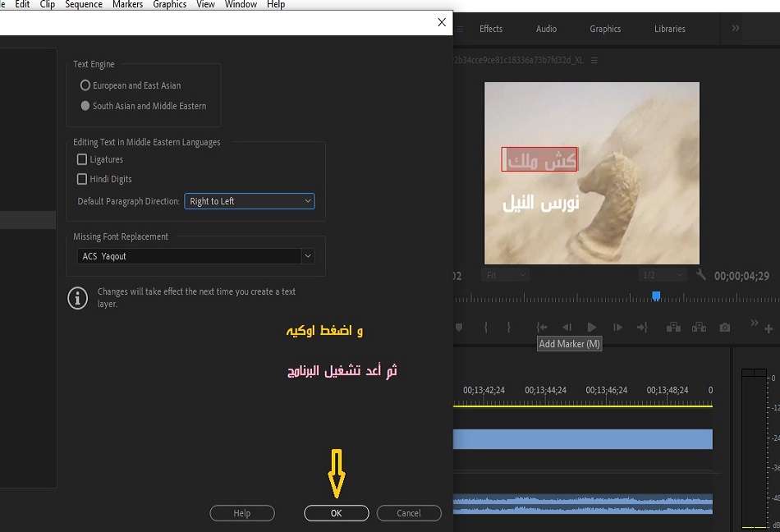This screenshot has height=532, width=780.
Task: Select South Asian and Middle Eastern option
Action: tap(85, 106)
